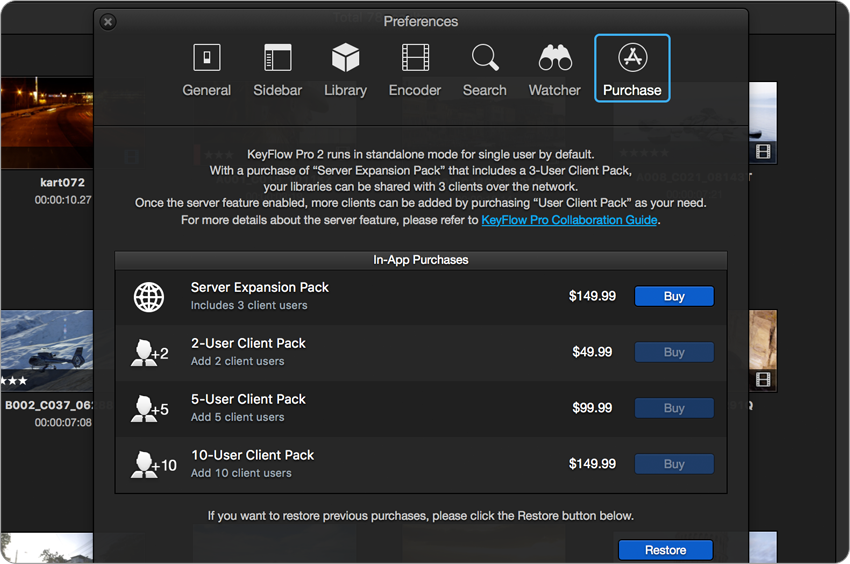Buy the 2-User Client Pack
This screenshot has width=850, height=564.
674,352
